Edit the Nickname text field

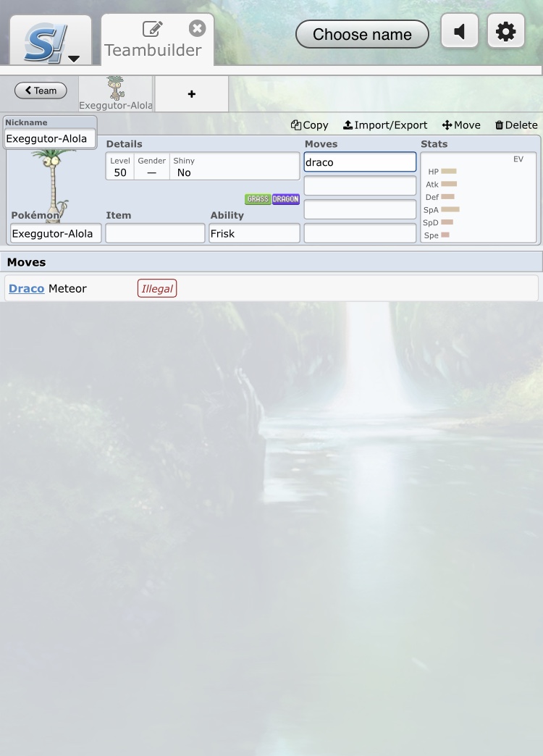(x=50, y=138)
